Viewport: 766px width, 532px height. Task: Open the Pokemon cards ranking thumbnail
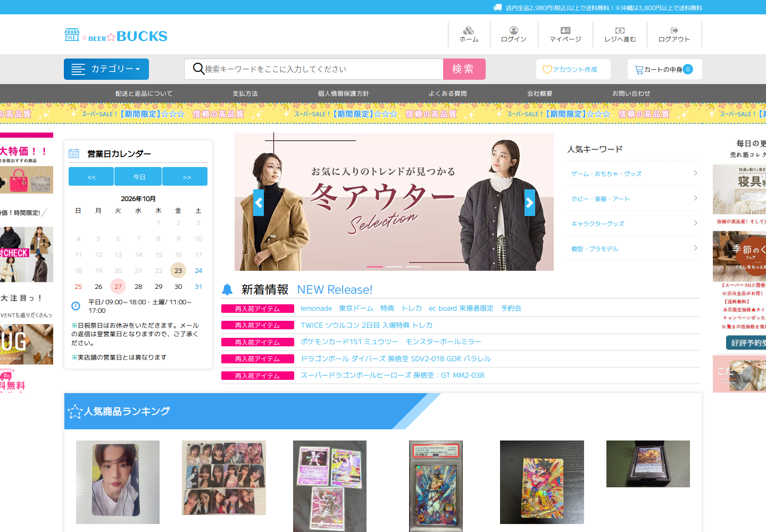pos(330,486)
